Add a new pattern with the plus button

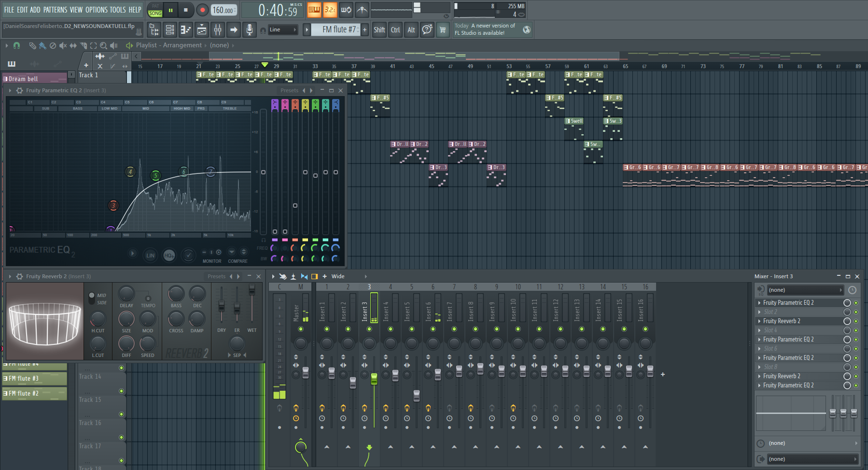tap(364, 30)
